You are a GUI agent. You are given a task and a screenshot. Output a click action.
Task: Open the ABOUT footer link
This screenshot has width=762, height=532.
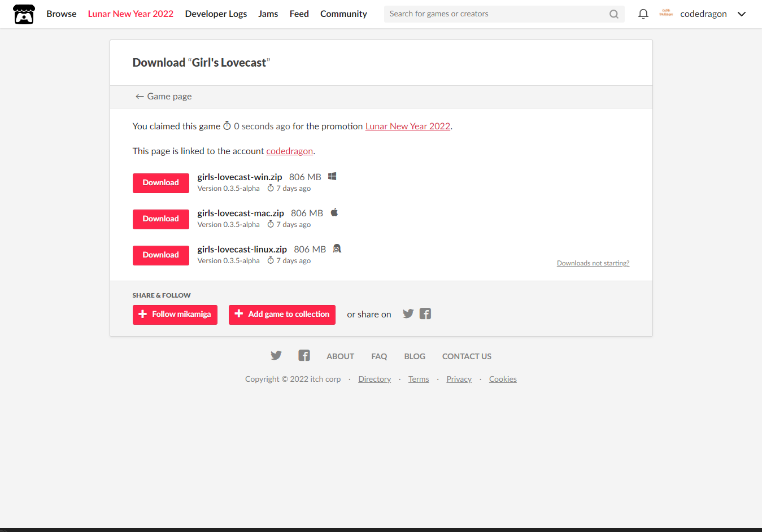pyautogui.click(x=340, y=356)
